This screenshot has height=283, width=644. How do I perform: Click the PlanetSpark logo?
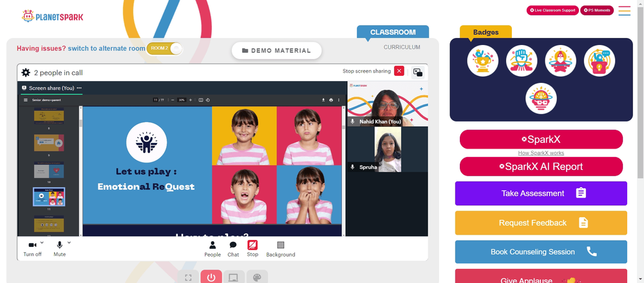(53, 17)
